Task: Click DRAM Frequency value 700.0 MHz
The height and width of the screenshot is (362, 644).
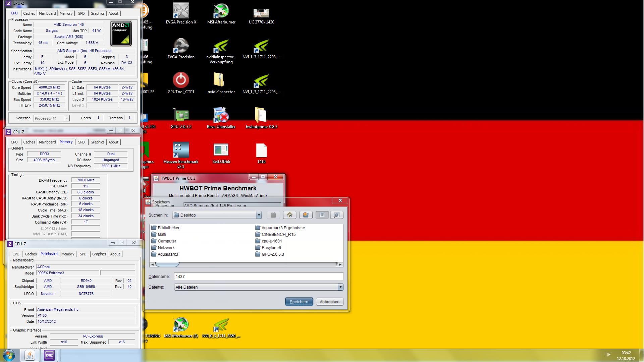Action: (x=86, y=180)
